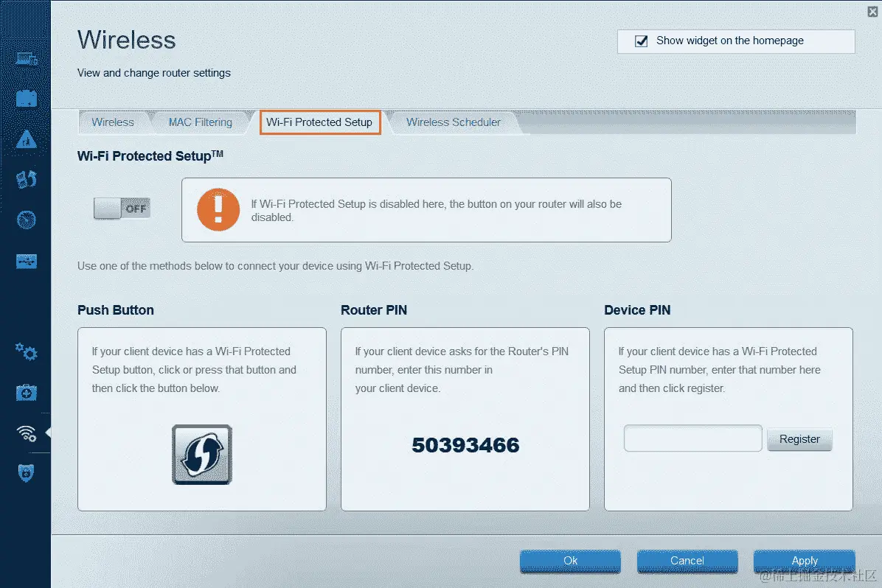Click the Wi-Fi Protected Setup™ section heading

[x=150, y=155]
